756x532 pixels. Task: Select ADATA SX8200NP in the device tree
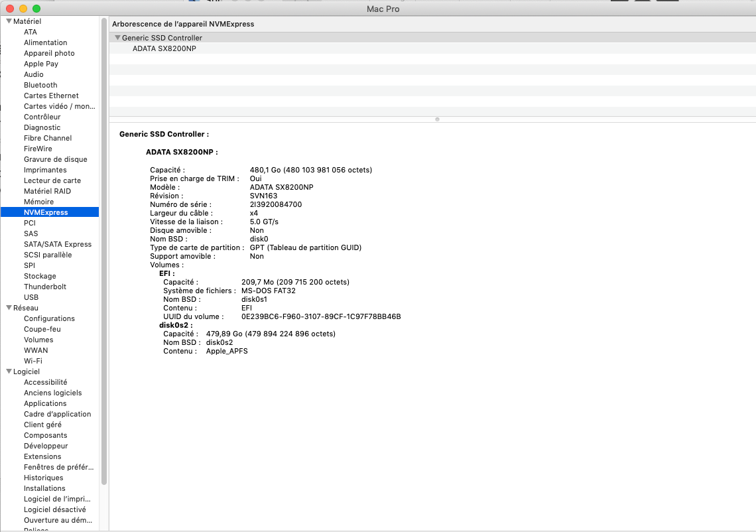(x=164, y=48)
